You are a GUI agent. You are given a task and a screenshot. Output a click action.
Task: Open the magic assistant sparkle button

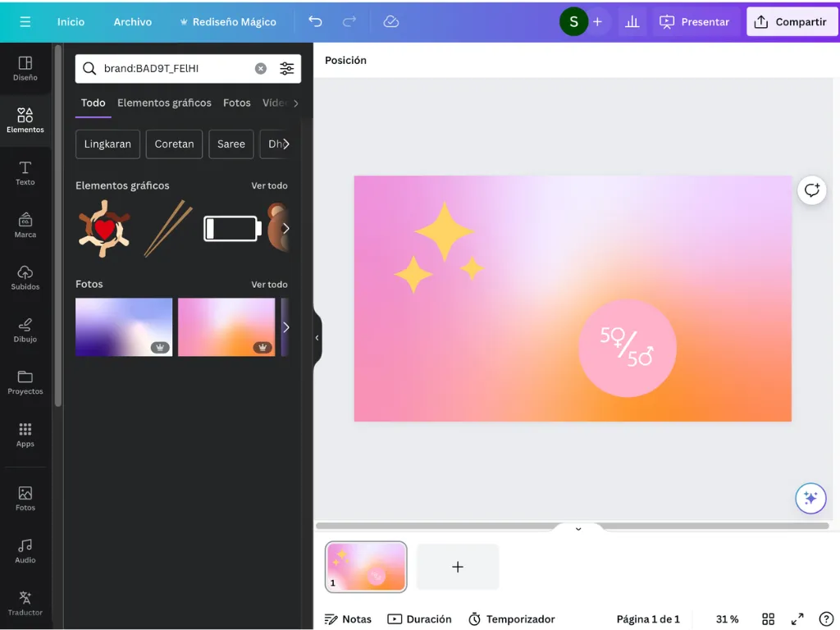pyautogui.click(x=810, y=498)
